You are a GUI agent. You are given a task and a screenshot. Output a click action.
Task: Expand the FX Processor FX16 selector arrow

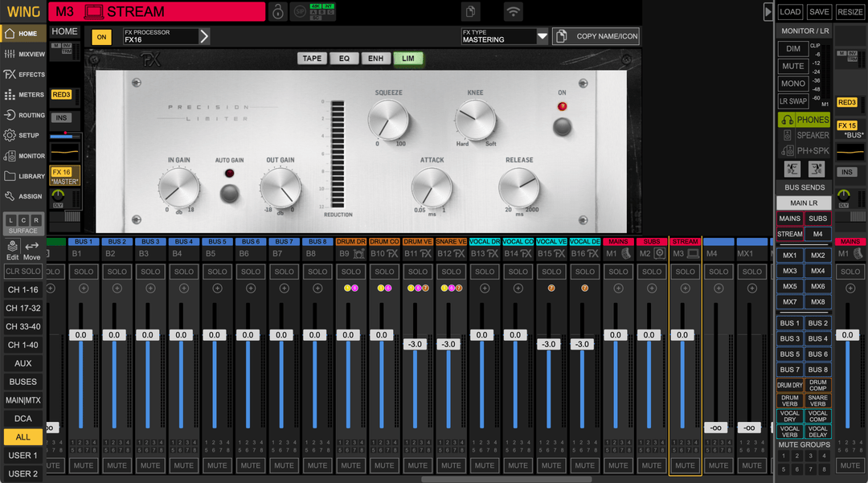[x=204, y=36]
